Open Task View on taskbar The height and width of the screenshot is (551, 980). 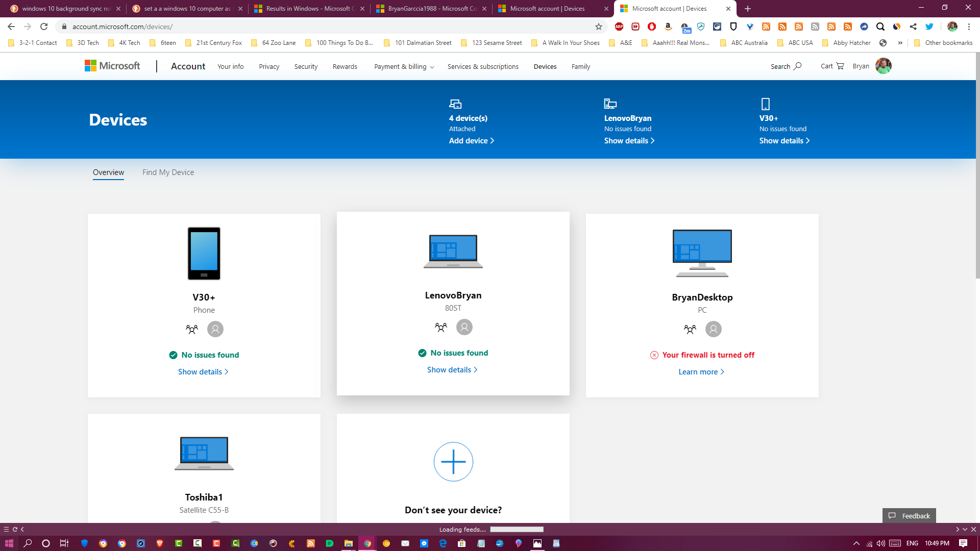click(x=64, y=543)
